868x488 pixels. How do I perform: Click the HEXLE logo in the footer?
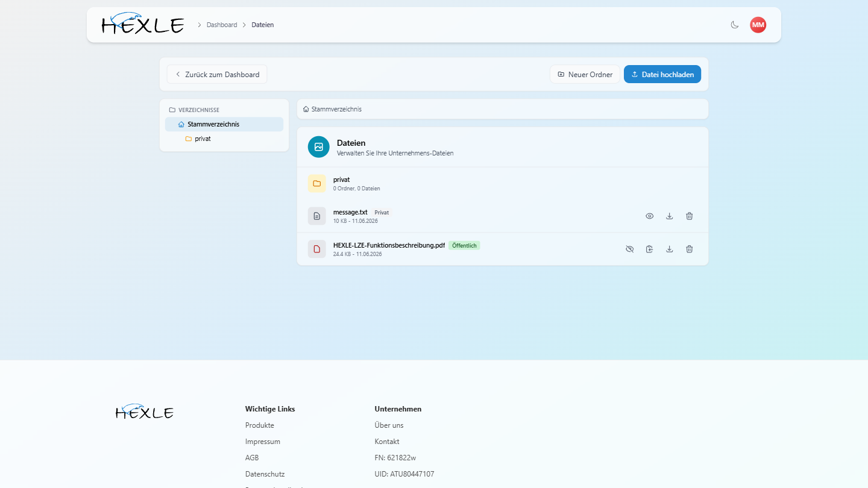click(145, 411)
